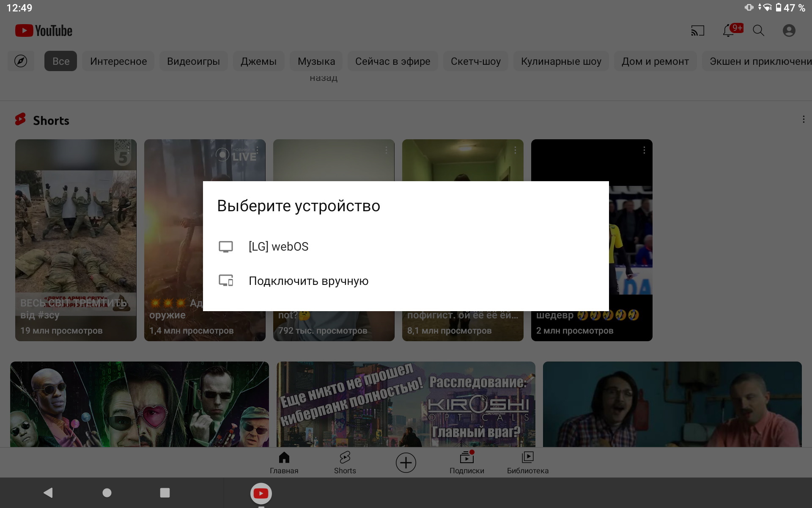
Task: Open Библиотека library tab
Action: point(527,462)
